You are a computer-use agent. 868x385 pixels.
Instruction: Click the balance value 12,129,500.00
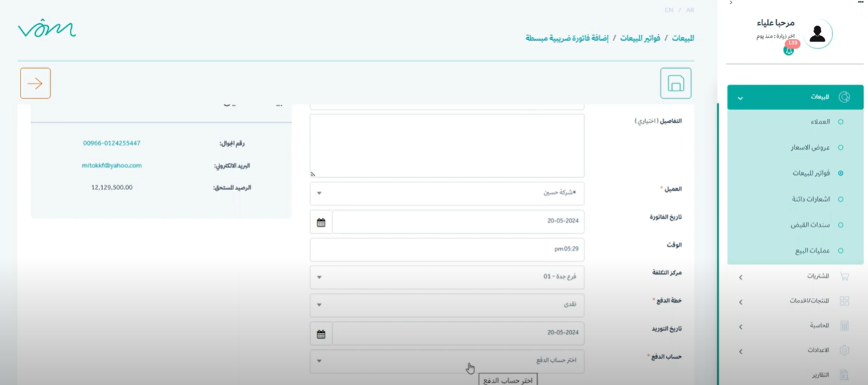click(x=112, y=187)
